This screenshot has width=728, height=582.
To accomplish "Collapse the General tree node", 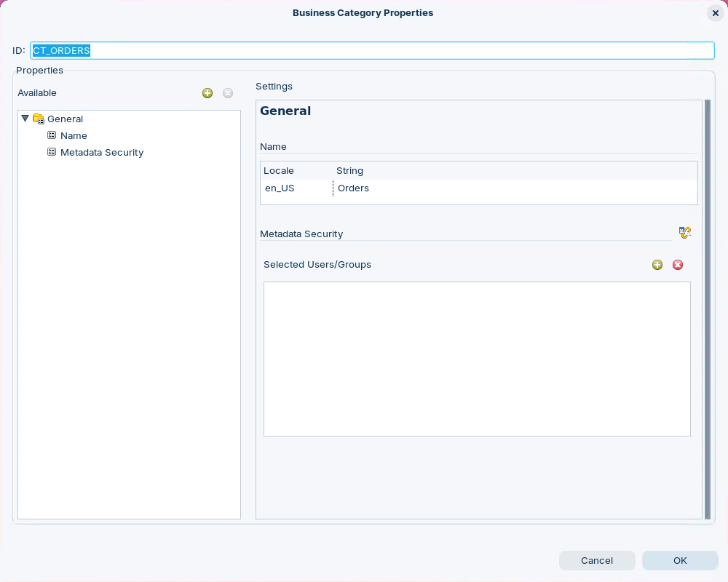I will pos(25,119).
